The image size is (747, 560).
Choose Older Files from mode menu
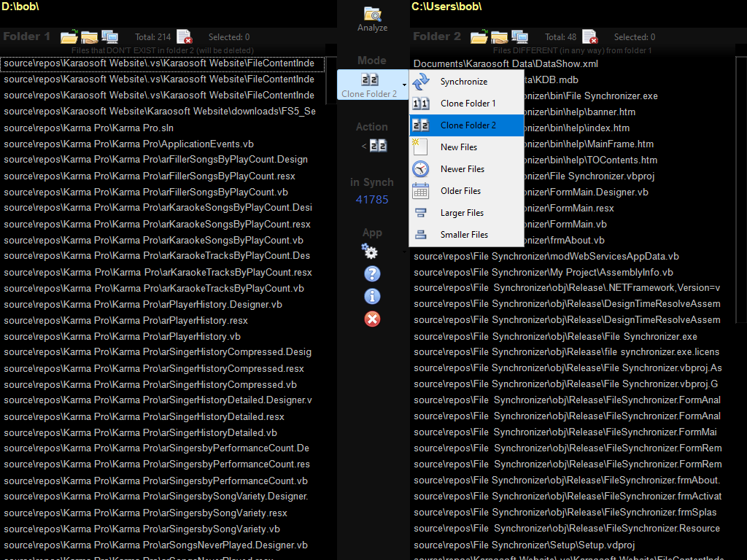466,191
